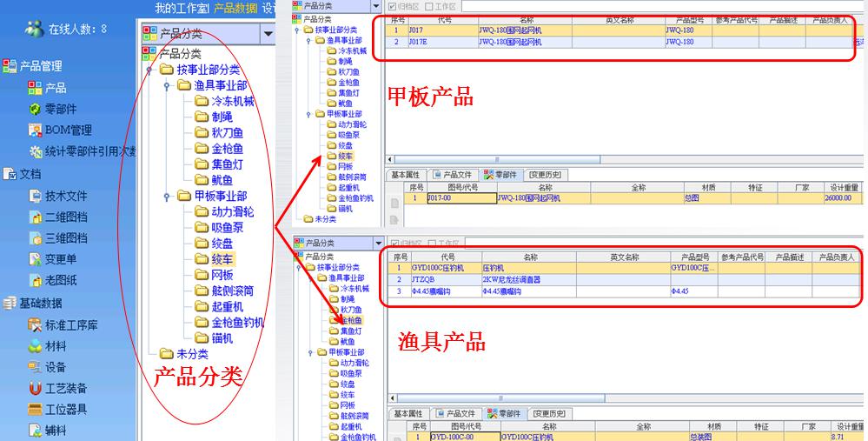Screen dimensions: 868x441
Task: Toggle 归档区 checkbox in the top-right panel
Action: 393,7
